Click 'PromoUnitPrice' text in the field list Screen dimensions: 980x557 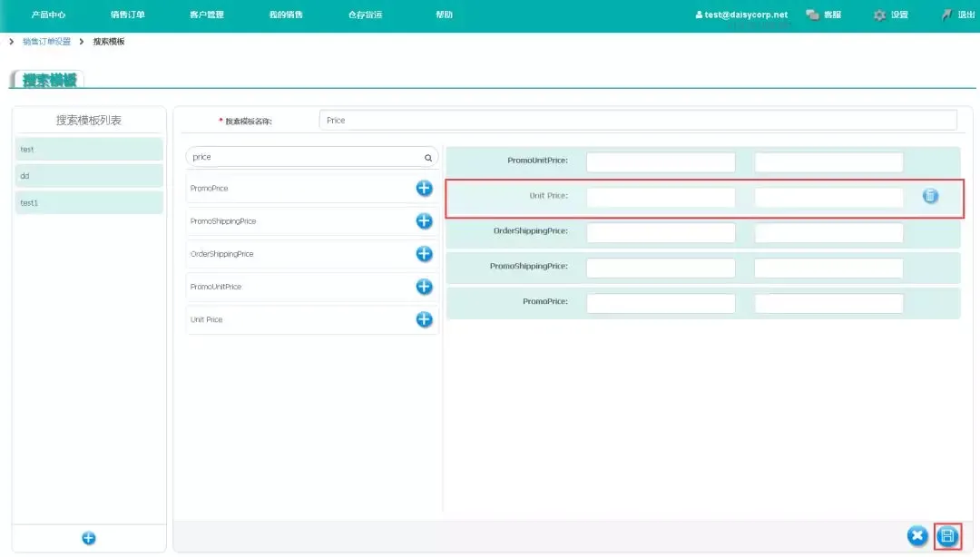216,287
